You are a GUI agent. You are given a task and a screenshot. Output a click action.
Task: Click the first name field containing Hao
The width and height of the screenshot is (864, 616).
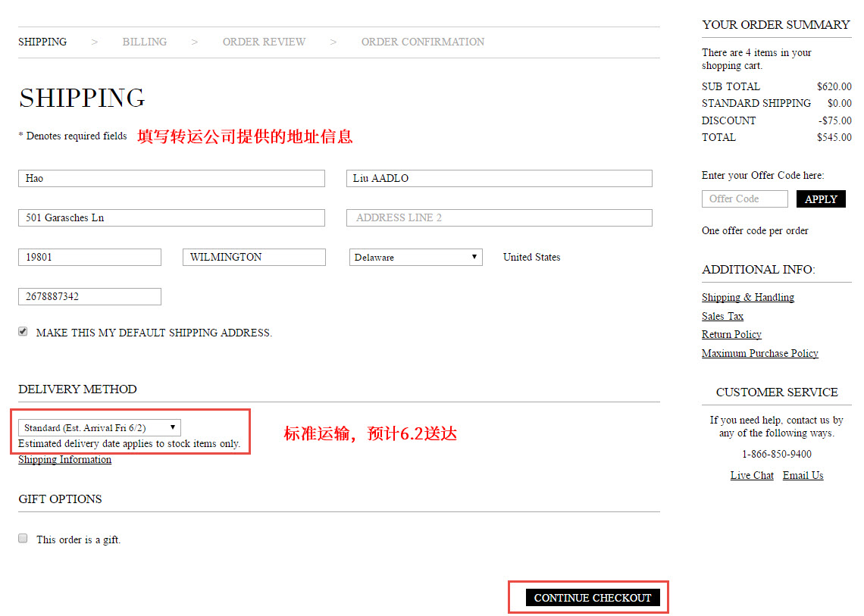[x=171, y=179]
